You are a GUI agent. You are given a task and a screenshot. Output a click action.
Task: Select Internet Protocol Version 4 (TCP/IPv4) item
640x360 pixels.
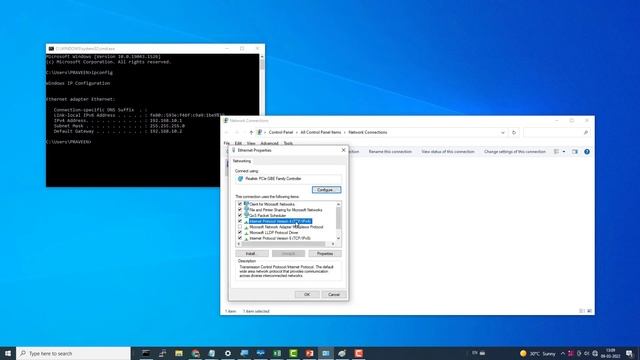point(280,221)
